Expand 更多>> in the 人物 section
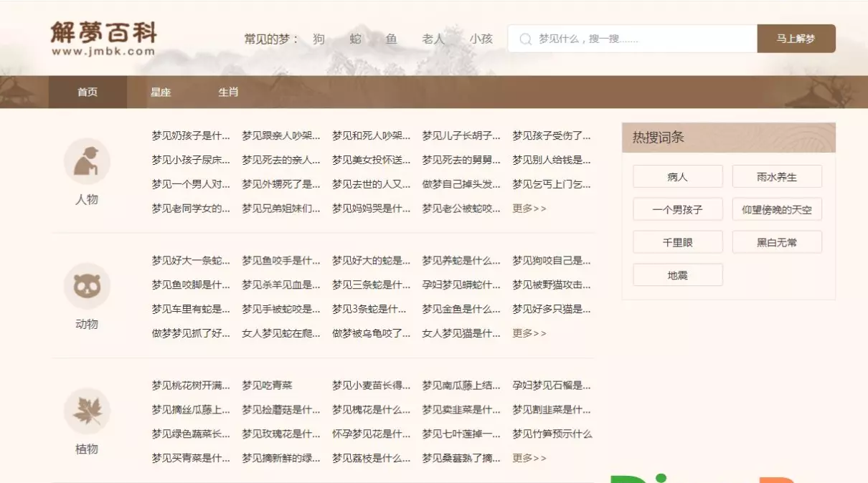 coord(529,209)
